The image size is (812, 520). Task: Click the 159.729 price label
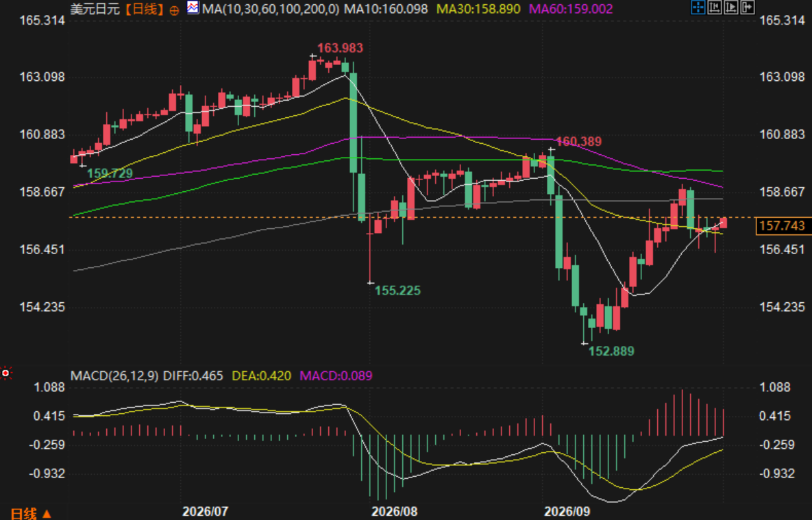pyautogui.click(x=110, y=173)
